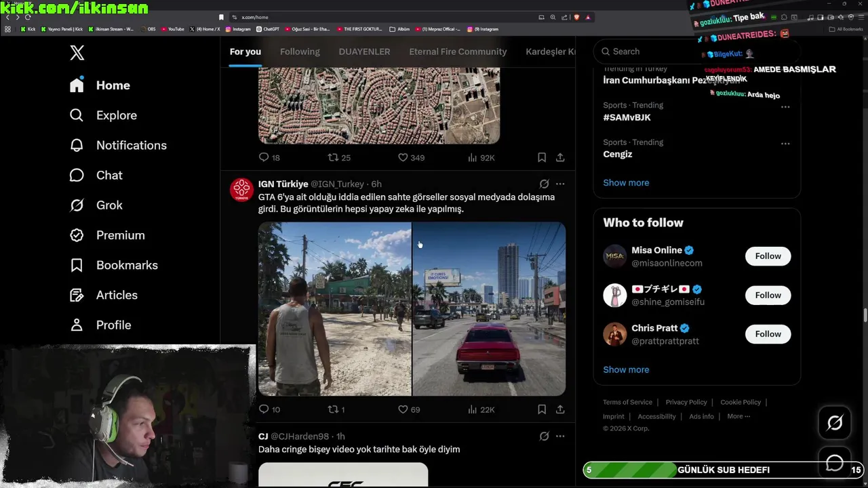Image resolution: width=868 pixels, height=488 pixels.
Task: Open the floating Grok button
Action: click(835, 423)
